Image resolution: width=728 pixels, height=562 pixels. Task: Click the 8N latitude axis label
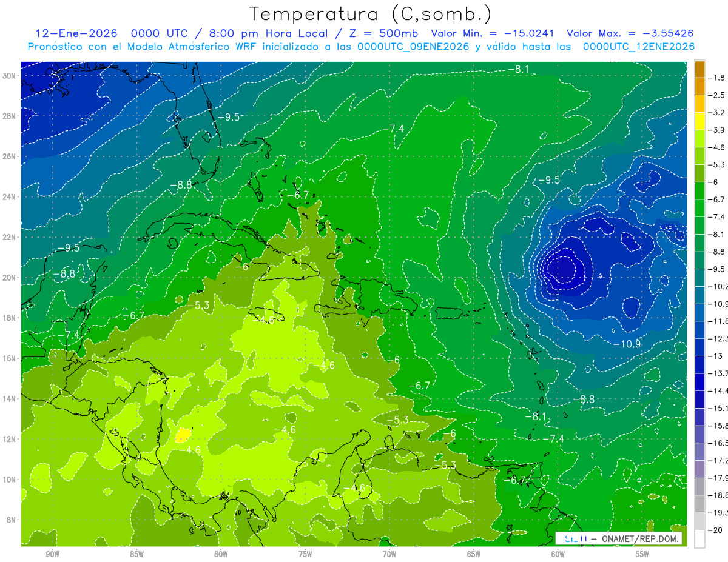click(11, 520)
